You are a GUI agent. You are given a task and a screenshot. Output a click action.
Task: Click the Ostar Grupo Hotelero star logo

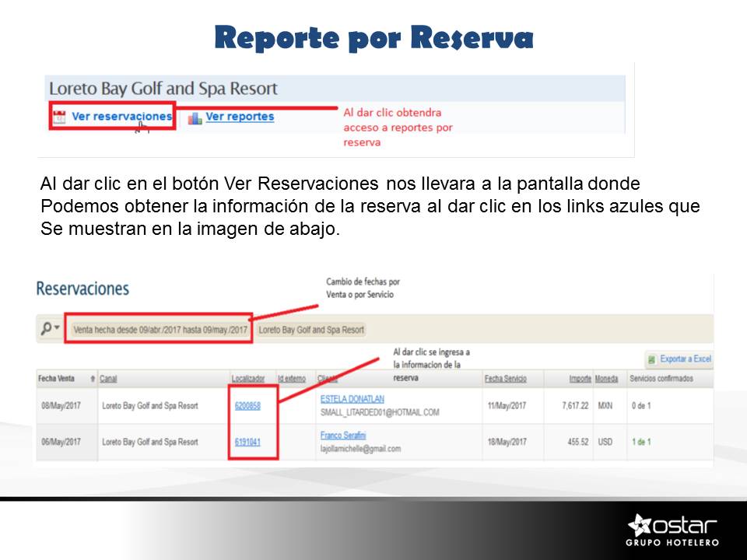click(640, 525)
